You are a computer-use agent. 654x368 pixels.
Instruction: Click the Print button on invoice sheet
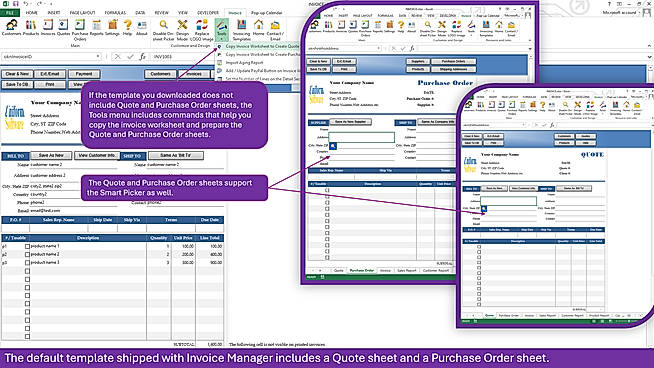click(x=50, y=84)
